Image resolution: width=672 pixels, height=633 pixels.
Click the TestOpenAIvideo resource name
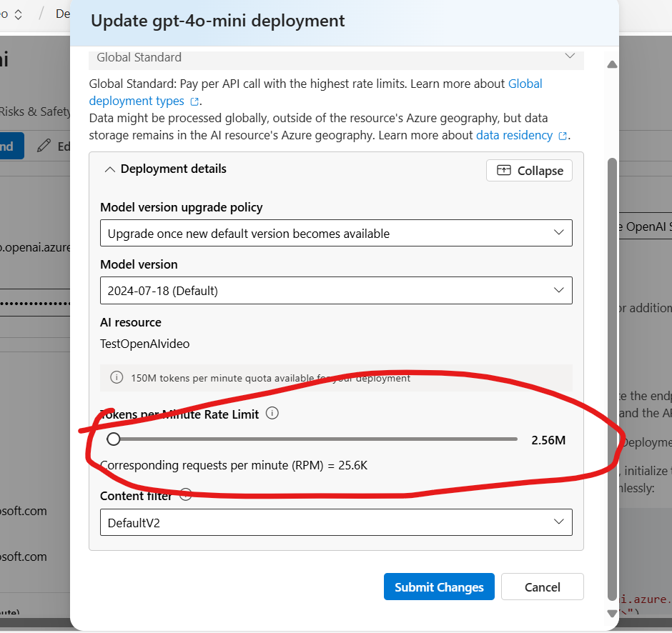145,344
